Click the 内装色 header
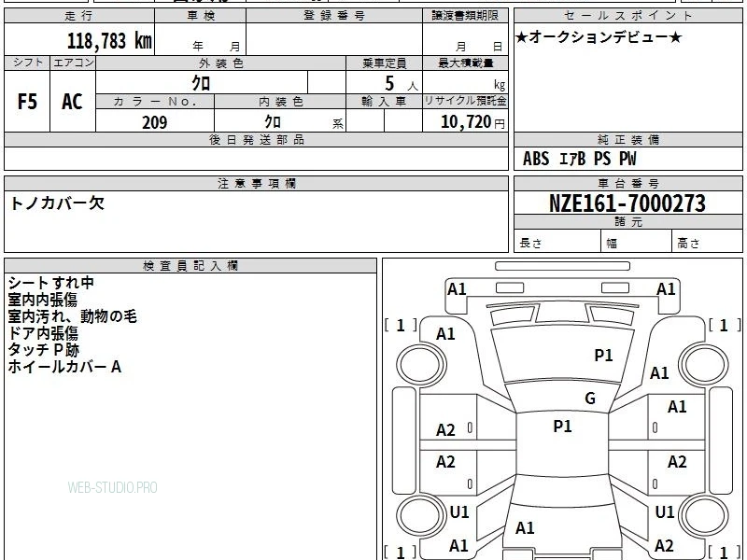The width and height of the screenshot is (747, 560). point(281,102)
